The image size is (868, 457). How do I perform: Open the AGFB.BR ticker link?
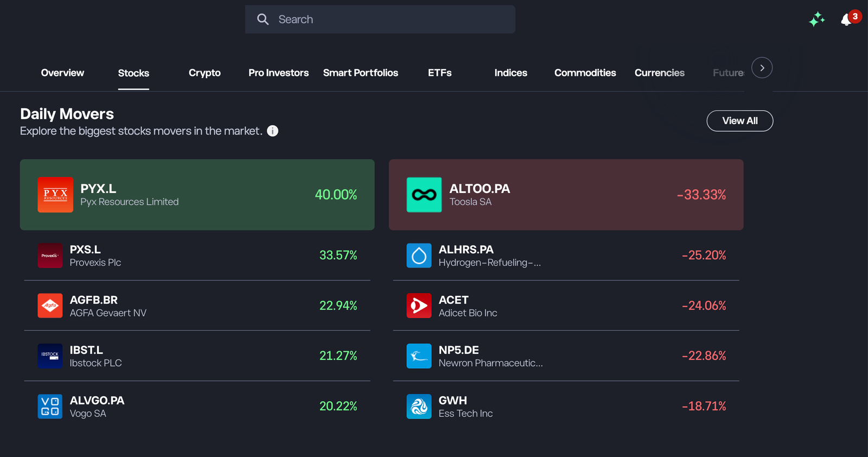(x=94, y=300)
